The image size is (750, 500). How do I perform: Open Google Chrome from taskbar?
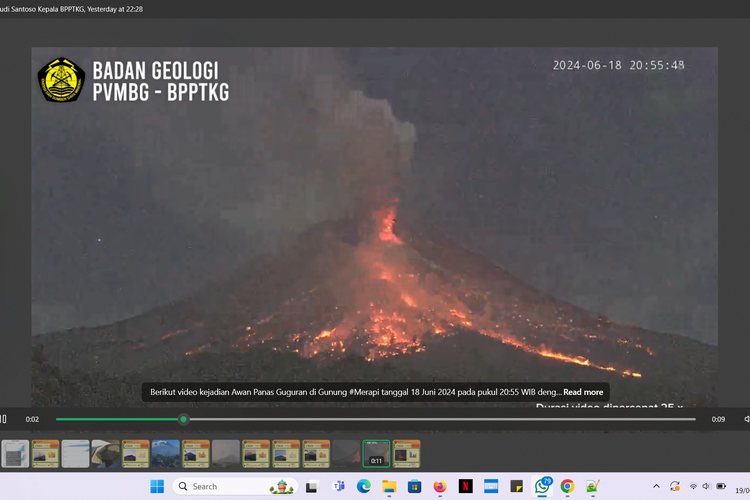pyautogui.click(x=567, y=487)
